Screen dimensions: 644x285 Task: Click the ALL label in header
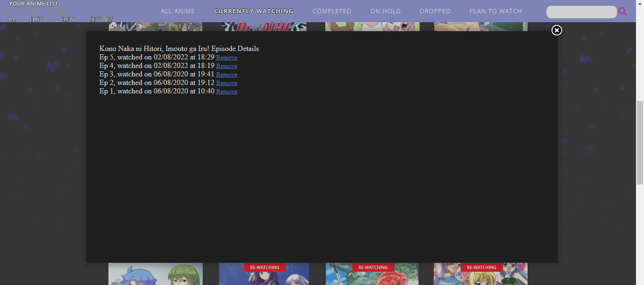pos(11,19)
